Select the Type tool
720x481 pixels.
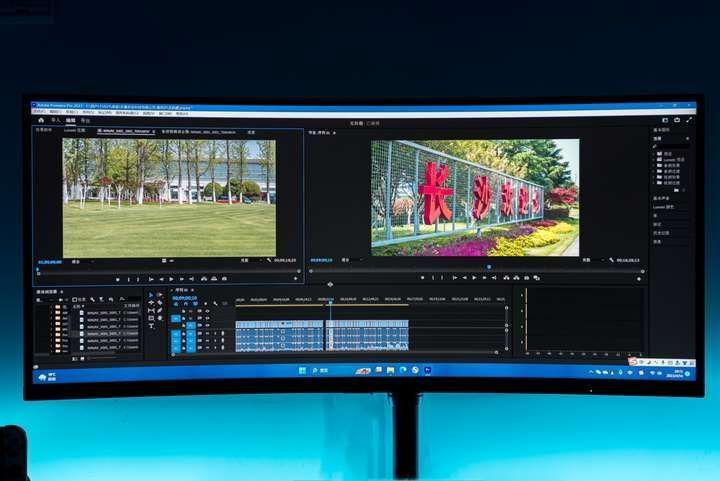coord(151,326)
